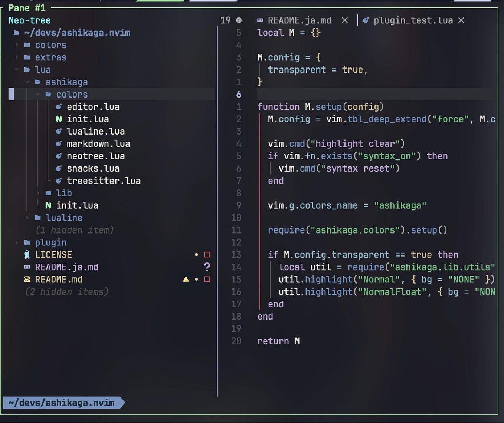Click the (2 hidden items) entry to reveal files
The width and height of the screenshot is (504, 423).
point(67,292)
